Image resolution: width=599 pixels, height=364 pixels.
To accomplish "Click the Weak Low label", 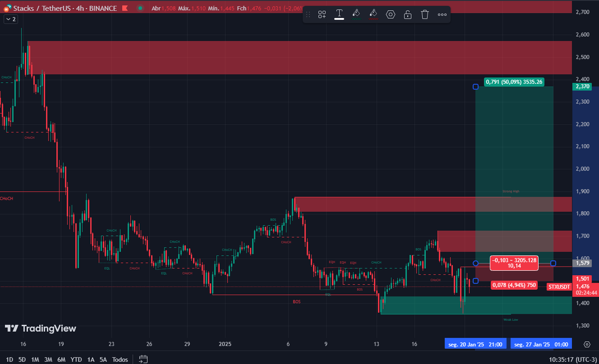I will pyautogui.click(x=511, y=319).
